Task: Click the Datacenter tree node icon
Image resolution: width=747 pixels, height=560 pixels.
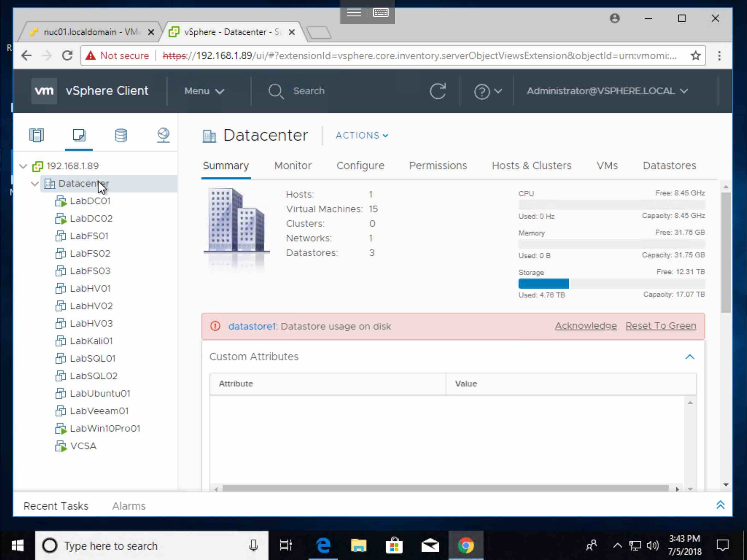Action: pos(50,184)
